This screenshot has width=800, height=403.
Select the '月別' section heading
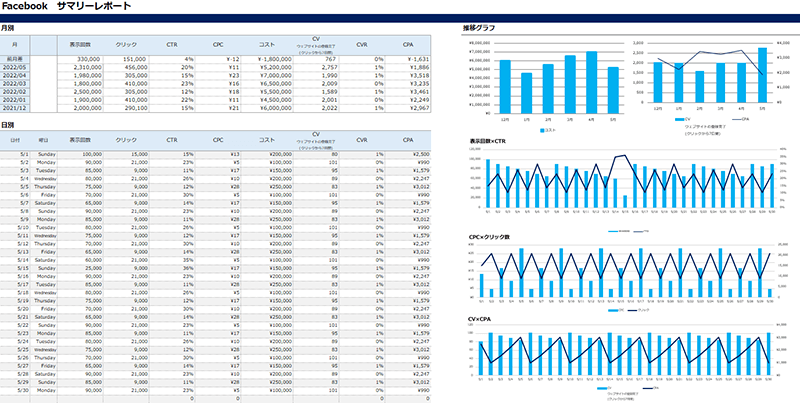click(7, 28)
